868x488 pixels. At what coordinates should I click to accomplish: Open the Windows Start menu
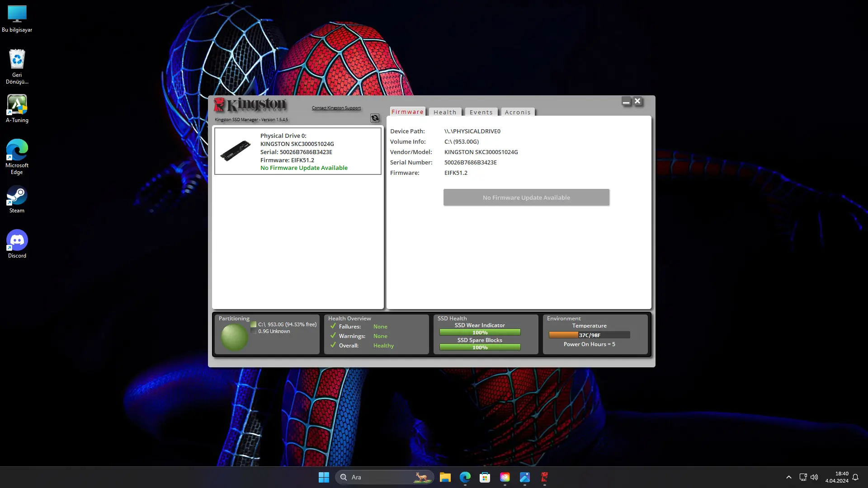324,477
